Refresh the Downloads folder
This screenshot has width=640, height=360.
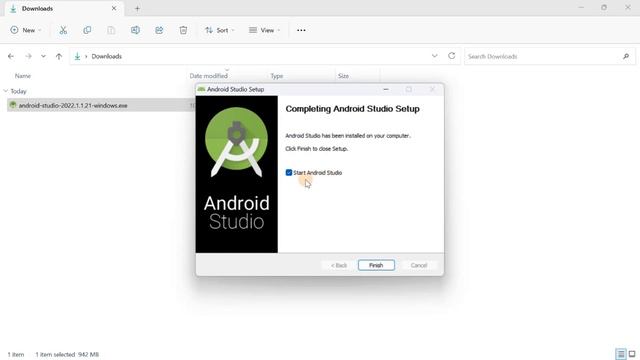451,56
